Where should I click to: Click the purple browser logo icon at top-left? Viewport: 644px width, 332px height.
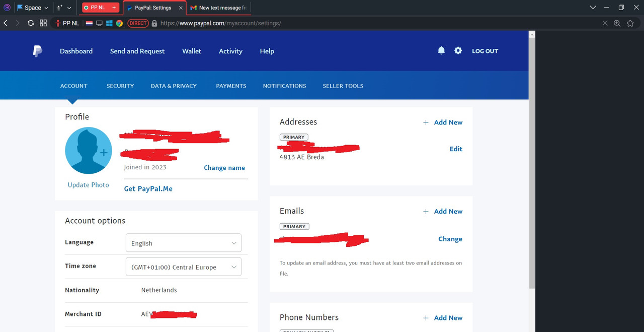tap(7, 8)
